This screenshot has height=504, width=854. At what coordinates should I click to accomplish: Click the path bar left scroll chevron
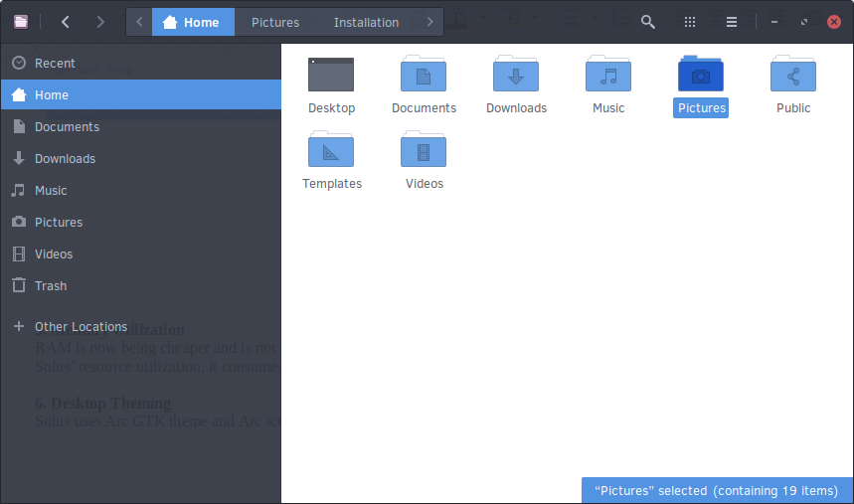pyautogui.click(x=139, y=22)
